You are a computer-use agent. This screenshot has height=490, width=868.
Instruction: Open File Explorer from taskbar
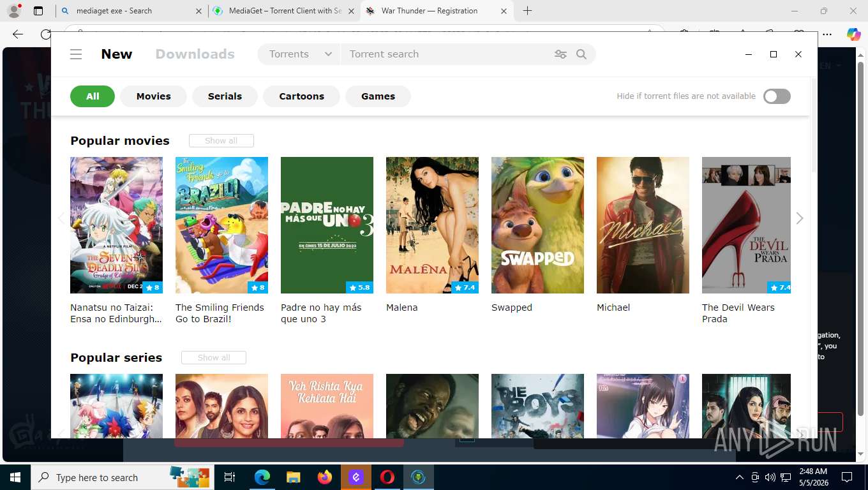click(x=293, y=477)
